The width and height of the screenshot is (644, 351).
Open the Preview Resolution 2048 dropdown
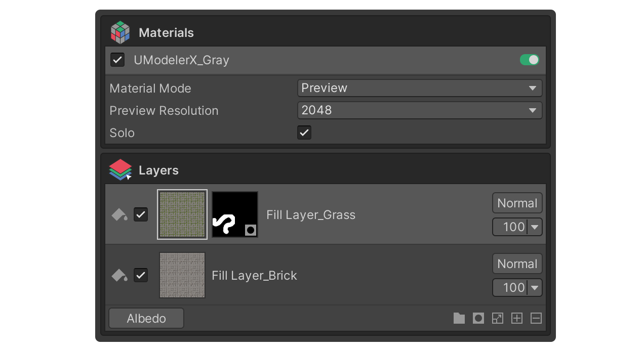[420, 110]
